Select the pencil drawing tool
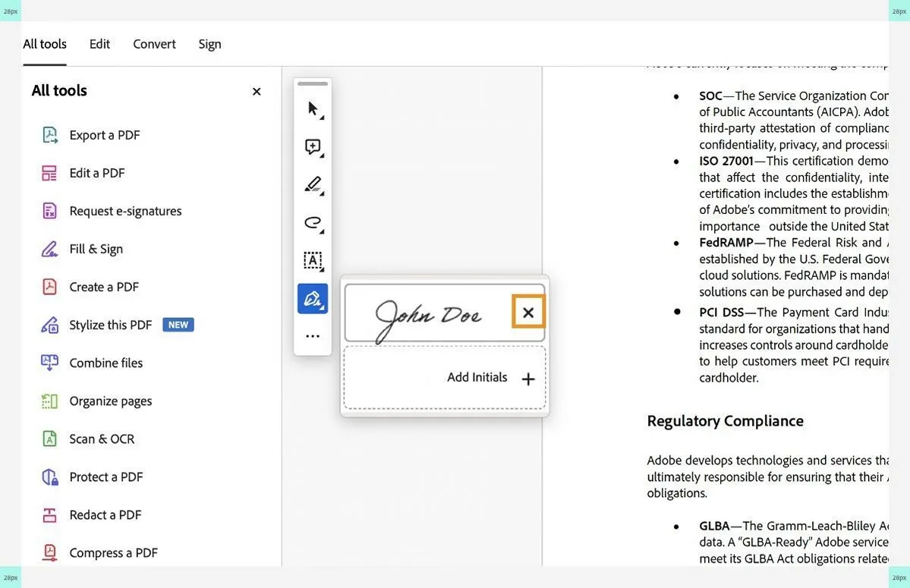Image resolution: width=910 pixels, height=588 pixels. (312, 184)
